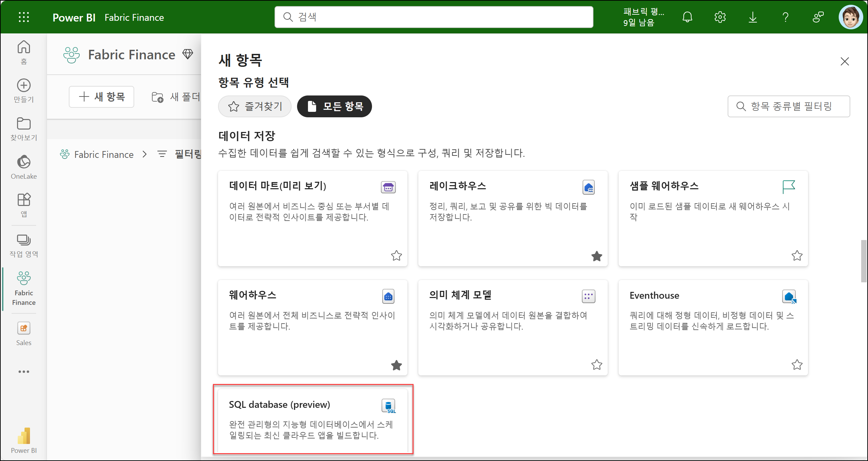Click the 샘플 웨어하우스 flag icon
This screenshot has width=868, height=461.
789,187
